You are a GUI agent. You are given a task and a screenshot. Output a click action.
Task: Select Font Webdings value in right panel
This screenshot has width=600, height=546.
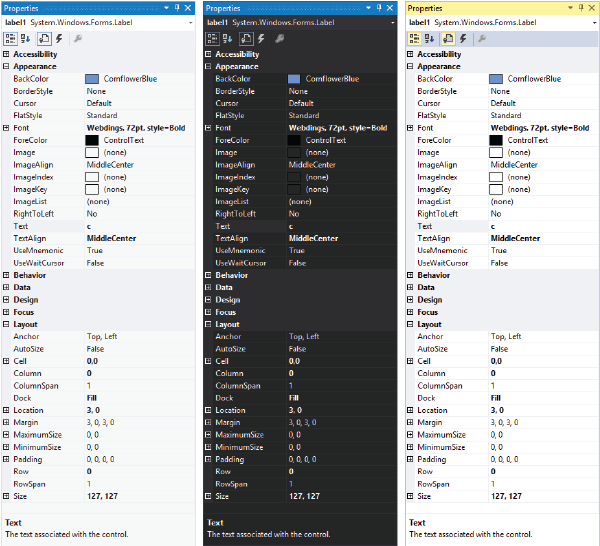tap(540, 128)
